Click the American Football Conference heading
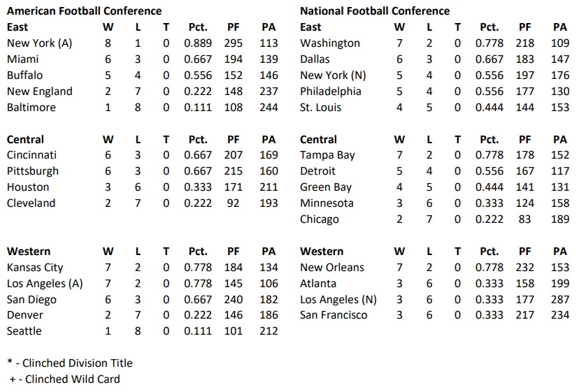This screenshot has width=579, height=392. coord(84,11)
